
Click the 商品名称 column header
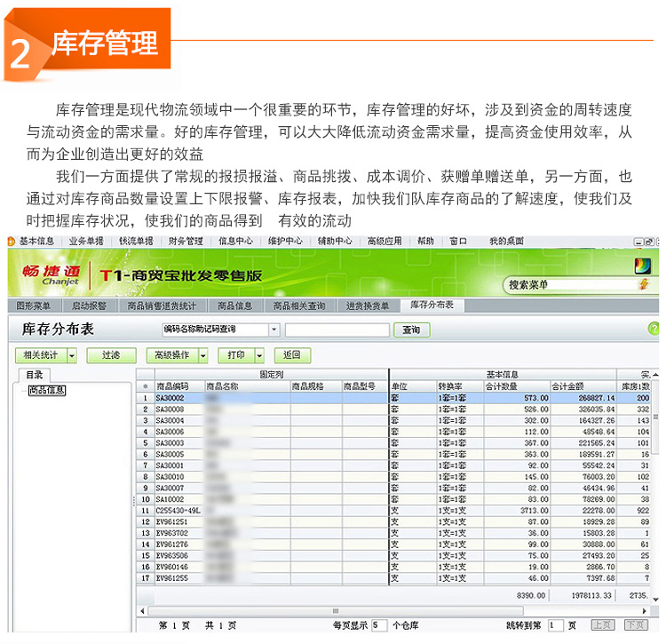[x=248, y=386]
